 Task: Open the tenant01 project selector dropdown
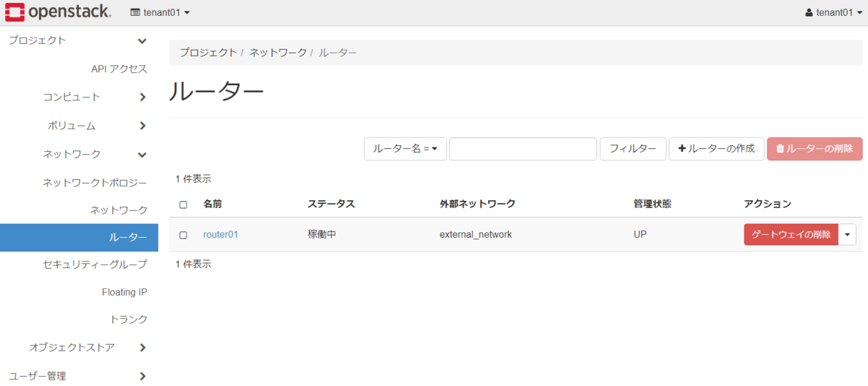point(161,12)
